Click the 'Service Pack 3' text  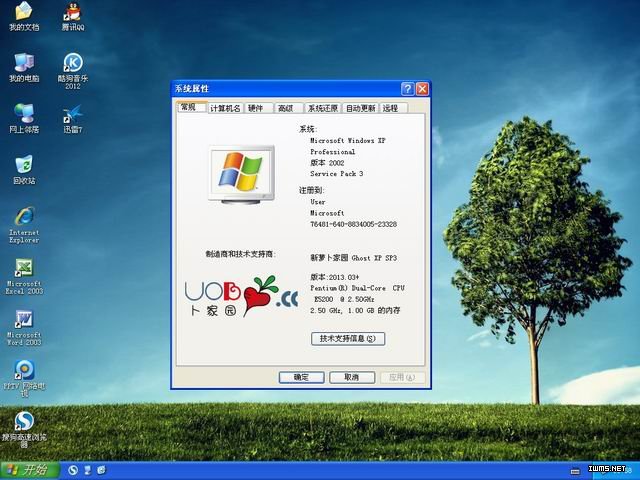tap(336, 173)
